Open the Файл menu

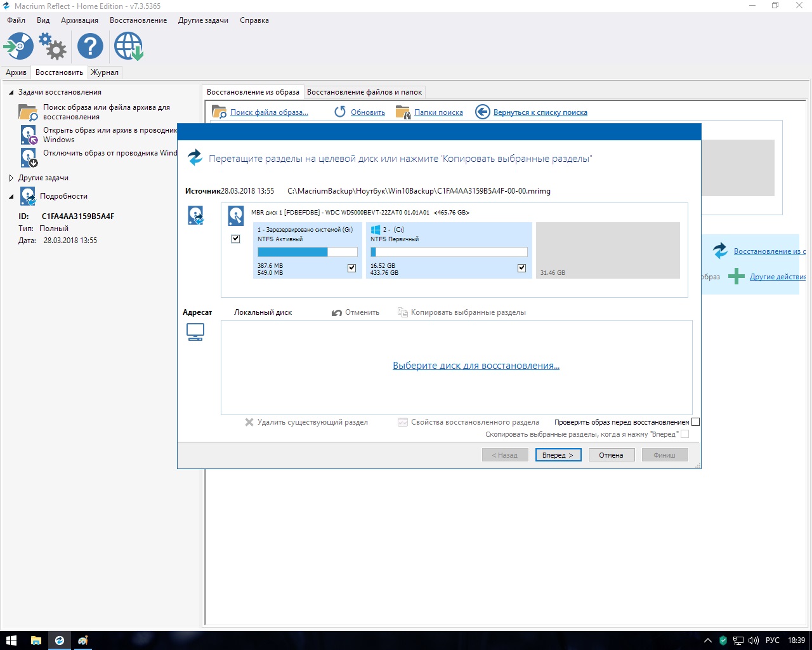point(16,20)
